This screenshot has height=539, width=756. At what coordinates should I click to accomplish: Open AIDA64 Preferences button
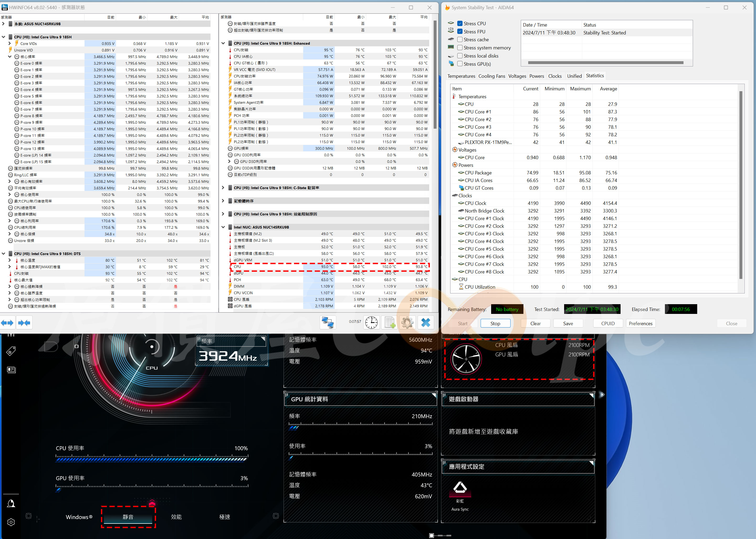point(640,323)
